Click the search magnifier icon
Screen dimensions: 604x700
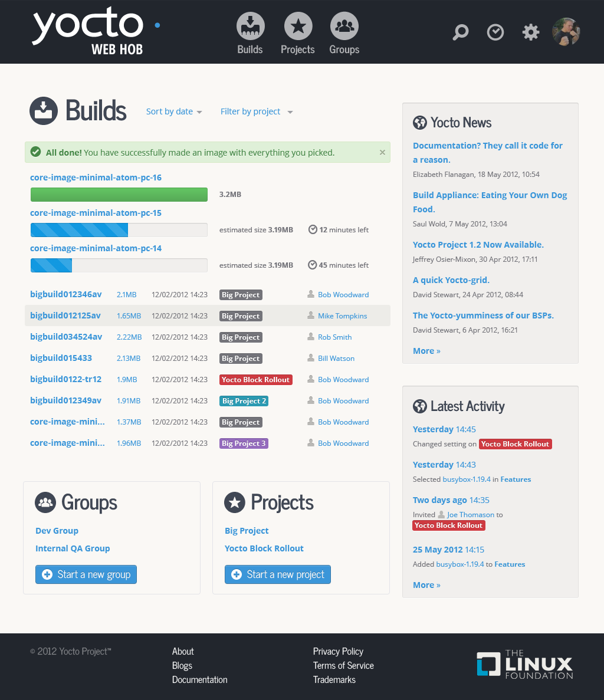460,32
